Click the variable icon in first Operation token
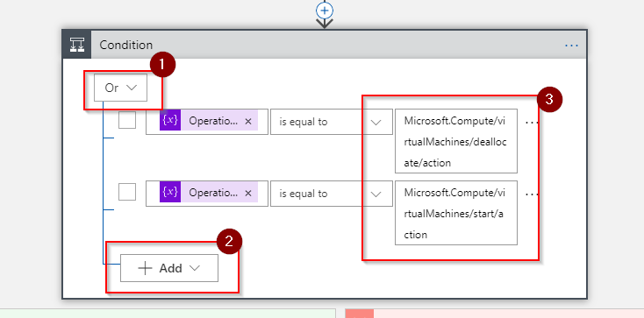The height and width of the screenshot is (318, 644). (170, 120)
